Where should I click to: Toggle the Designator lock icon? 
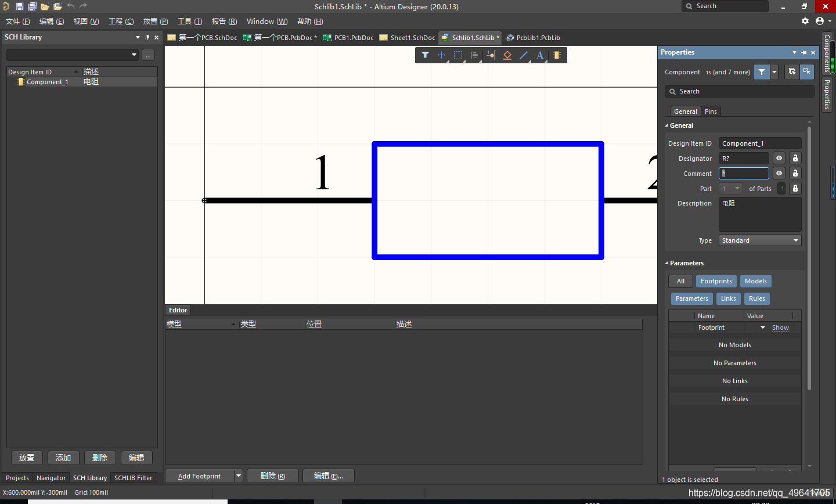(795, 158)
